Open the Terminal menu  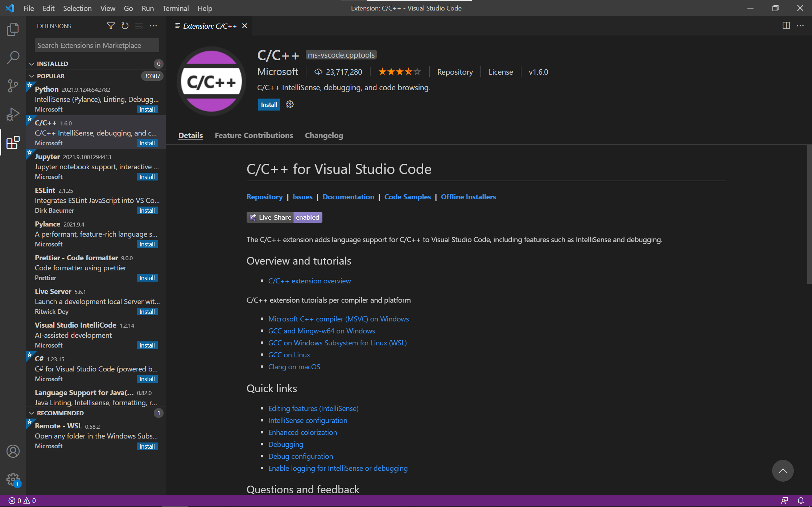[x=176, y=8]
